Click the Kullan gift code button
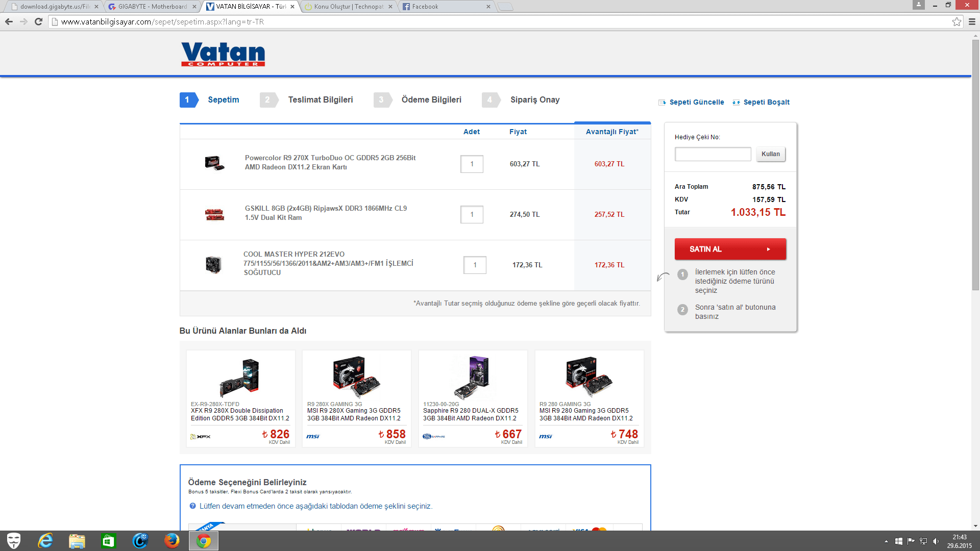The width and height of the screenshot is (980, 551). 770,154
